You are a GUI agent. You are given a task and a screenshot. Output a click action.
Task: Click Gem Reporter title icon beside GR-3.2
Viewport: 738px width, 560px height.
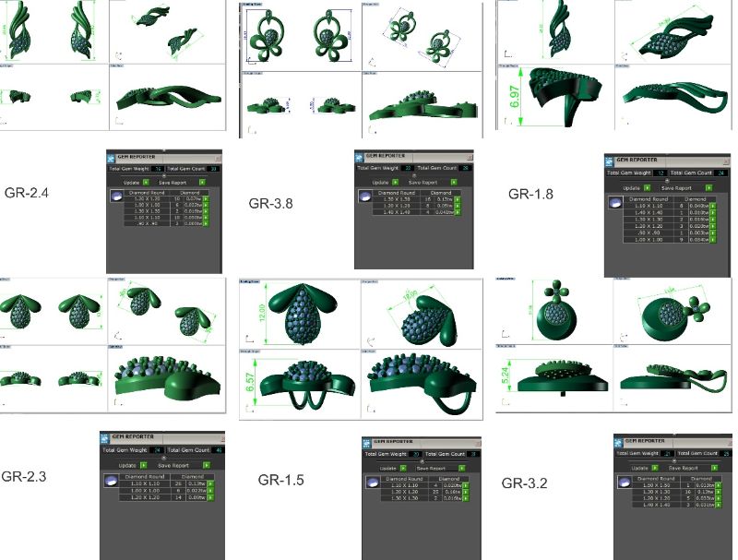click(618, 444)
